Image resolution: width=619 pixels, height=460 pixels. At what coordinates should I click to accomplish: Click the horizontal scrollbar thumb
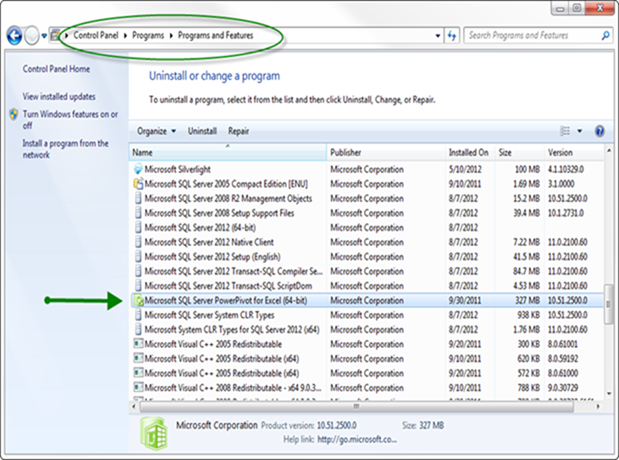click(x=356, y=406)
